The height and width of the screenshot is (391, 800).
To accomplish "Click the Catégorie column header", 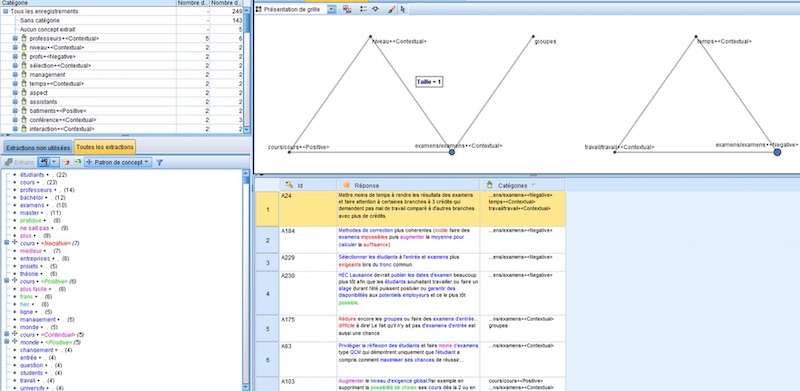I will [x=88, y=3].
